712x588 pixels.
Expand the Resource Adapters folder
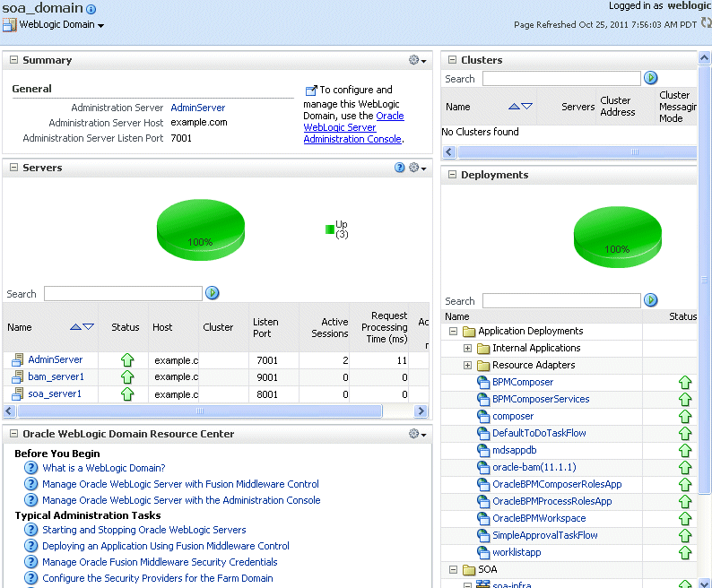click(x=467, y=366)
